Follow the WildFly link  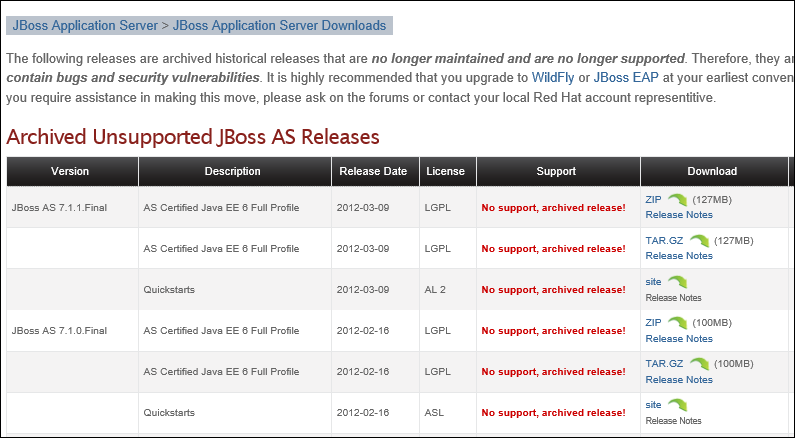pyautogui.click(x=553, y=78)
